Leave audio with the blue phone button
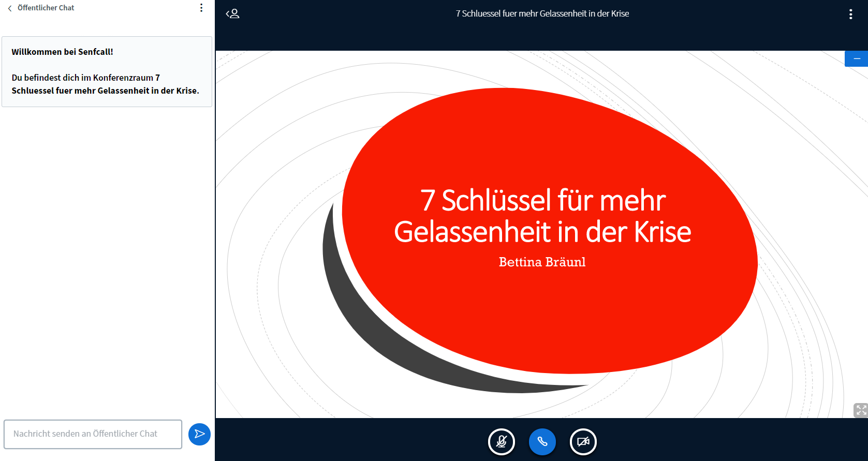 coord(542,442)
